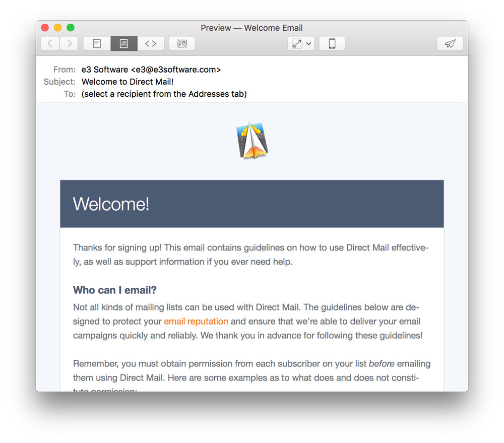
Task: Go to the next recipient arrow
Action: pyautogui.click(x=69, y=43)
